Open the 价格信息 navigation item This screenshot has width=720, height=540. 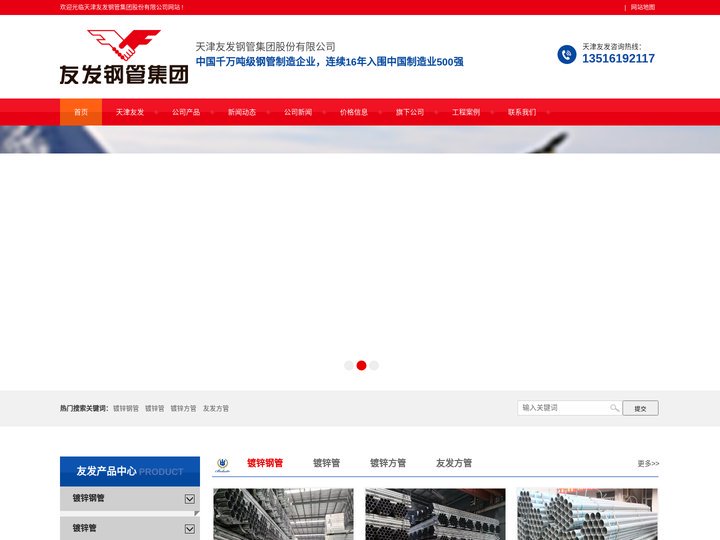click(354, 112)
